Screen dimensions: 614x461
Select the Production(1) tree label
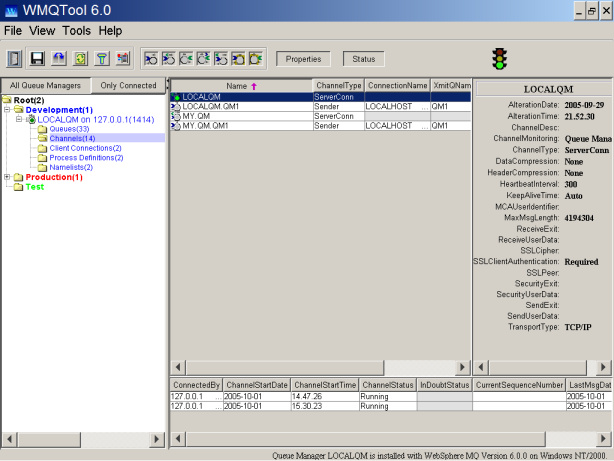(x=54, y=177)
